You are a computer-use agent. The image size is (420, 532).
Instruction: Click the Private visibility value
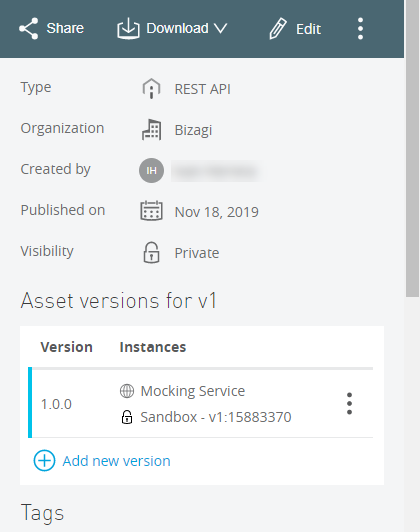[197, 253]
